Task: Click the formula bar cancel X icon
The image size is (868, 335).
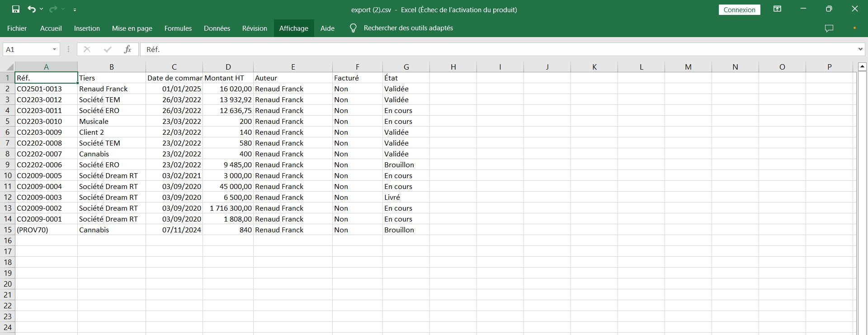Action: tap(87, 49)
